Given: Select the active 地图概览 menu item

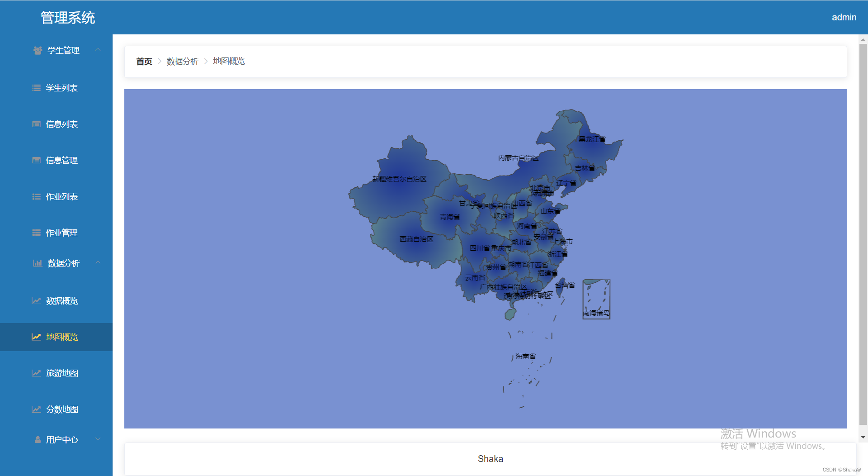Looking at the screenshot, I should (x=56, y=337).
